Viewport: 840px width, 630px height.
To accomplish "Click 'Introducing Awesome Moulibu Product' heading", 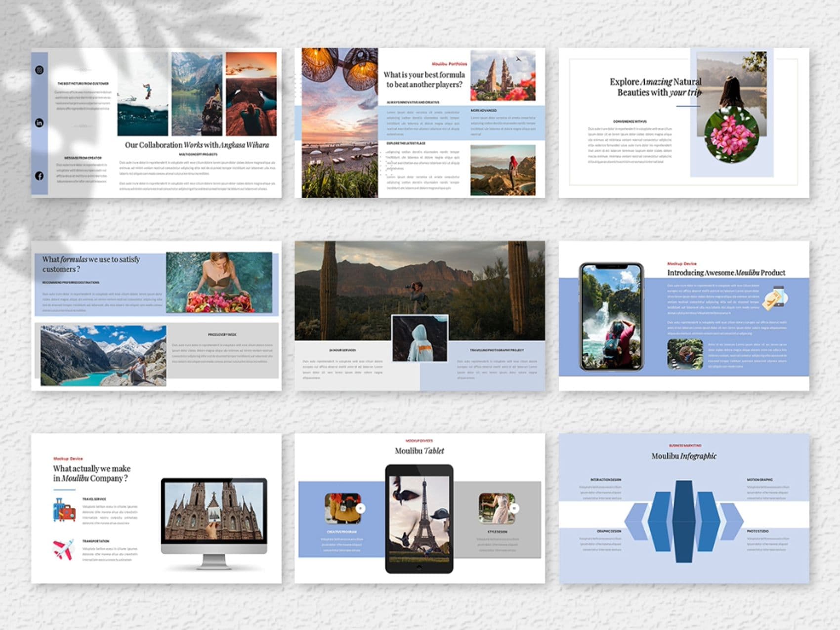I will point(726,273).
